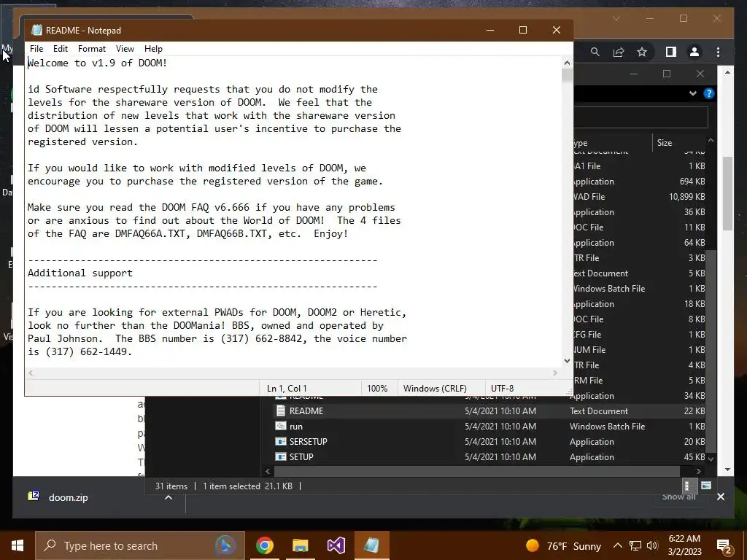Open the notification center icon
This screenshot has height=560, width=747.
coord(724,546)
